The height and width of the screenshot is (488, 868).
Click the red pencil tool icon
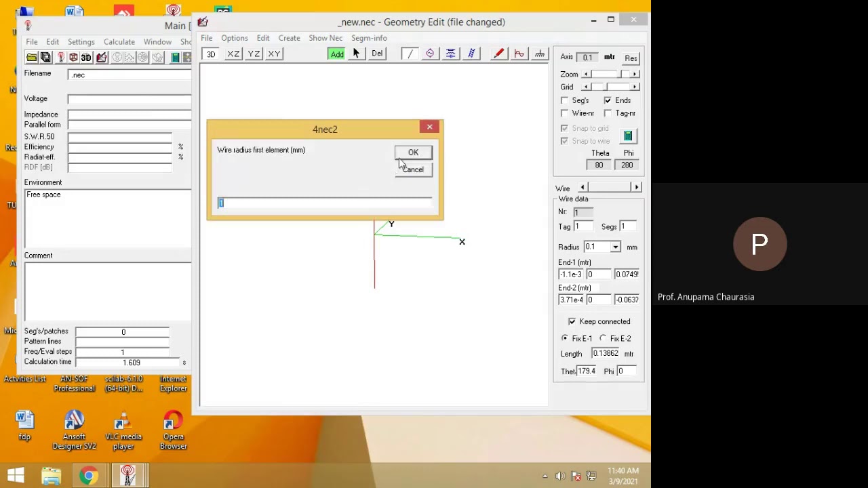498,54
